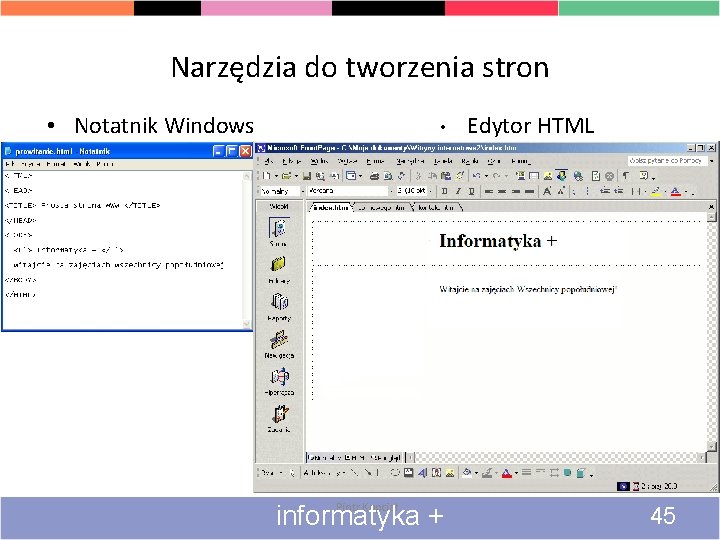The height and width of the screenshot is (540, 720).
Task: Click the New page icon in FrontPage toolbar
Action: pyautogui.click(x=267, y=176)
